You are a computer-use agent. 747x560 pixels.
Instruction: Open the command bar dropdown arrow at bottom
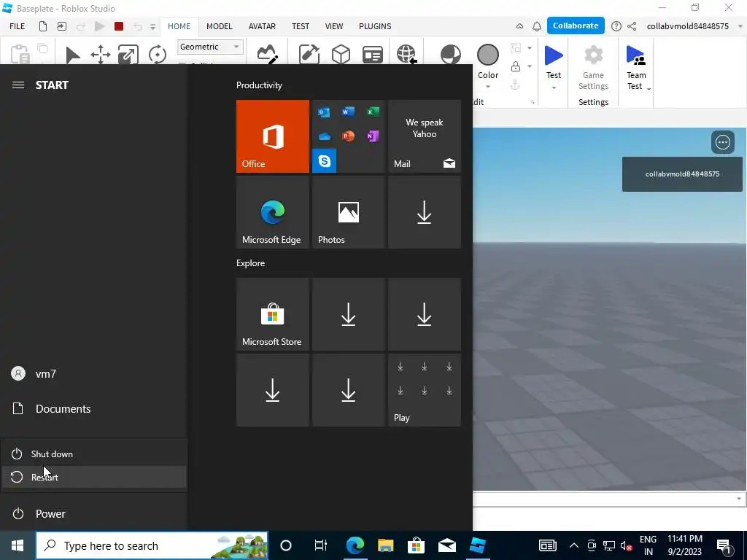point(738,499)
